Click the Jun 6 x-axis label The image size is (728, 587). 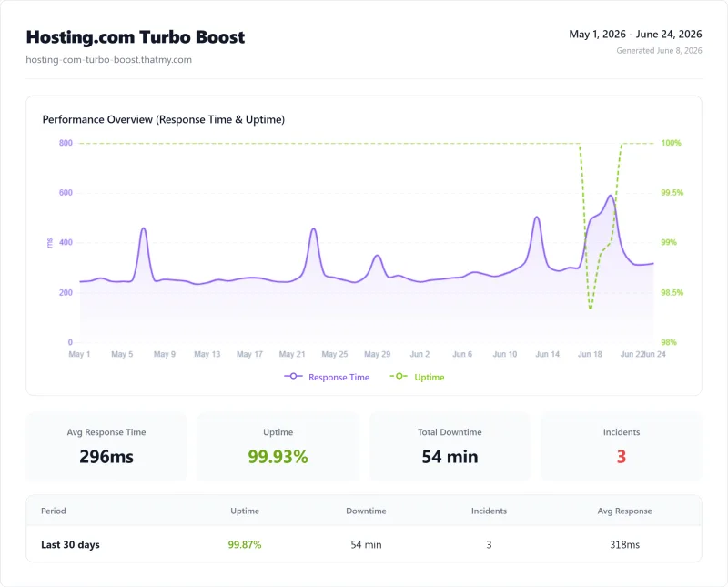462,354
